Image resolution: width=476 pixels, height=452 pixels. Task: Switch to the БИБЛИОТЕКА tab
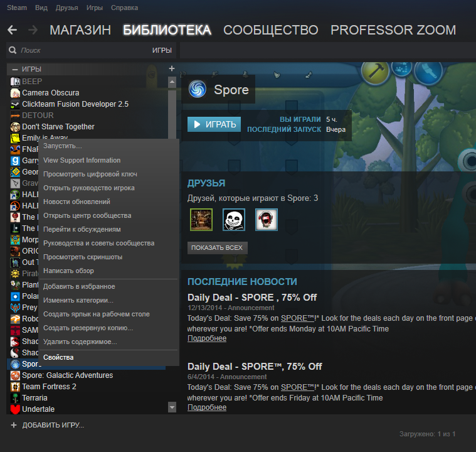[167, 30]
